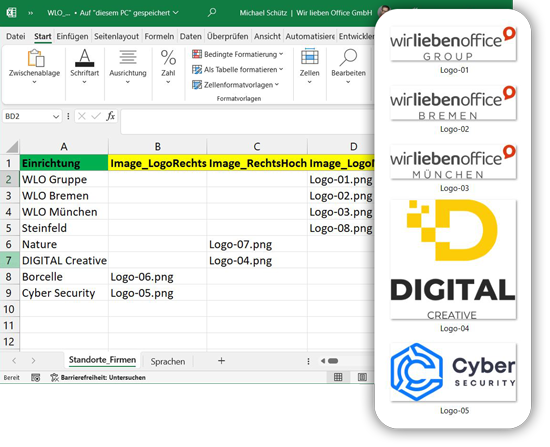Screen dimensions: 550x447
Task: Open Zellenformatvorlagen dropdown
Action: [235, 85]
